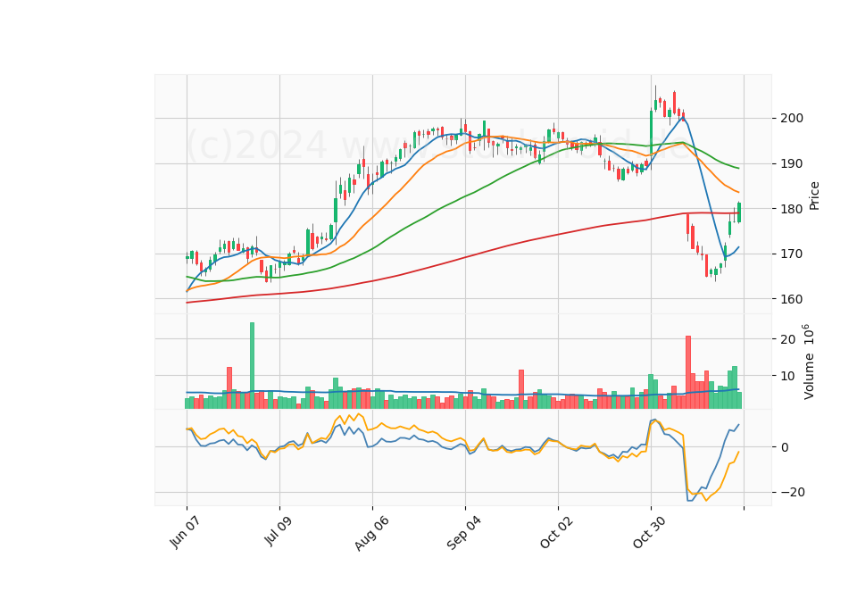857x616 pixels.
Task: Click the 'Jul 09' date label
Action: coord(278,530)
